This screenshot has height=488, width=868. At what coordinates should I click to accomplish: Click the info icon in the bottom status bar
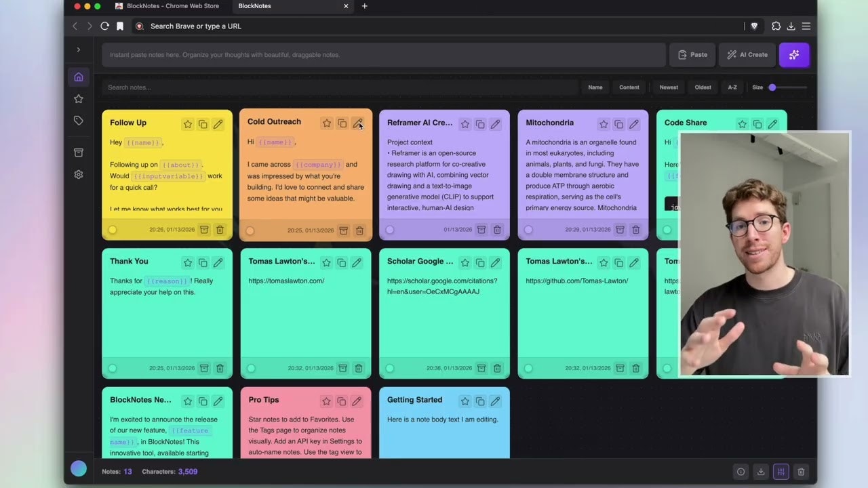(x=741, y=472)
